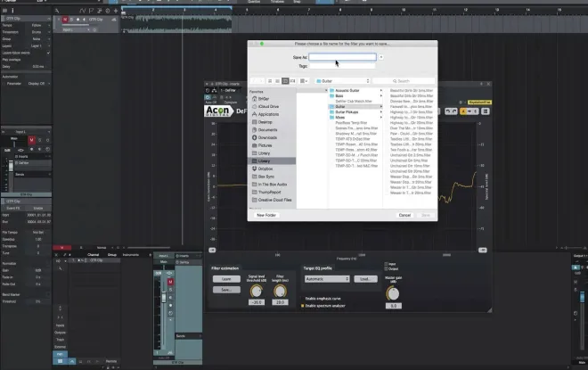Click the A to B copy button
Image resolution: width=588 pixels, height=370 pixels.
(x=470, y=111)
